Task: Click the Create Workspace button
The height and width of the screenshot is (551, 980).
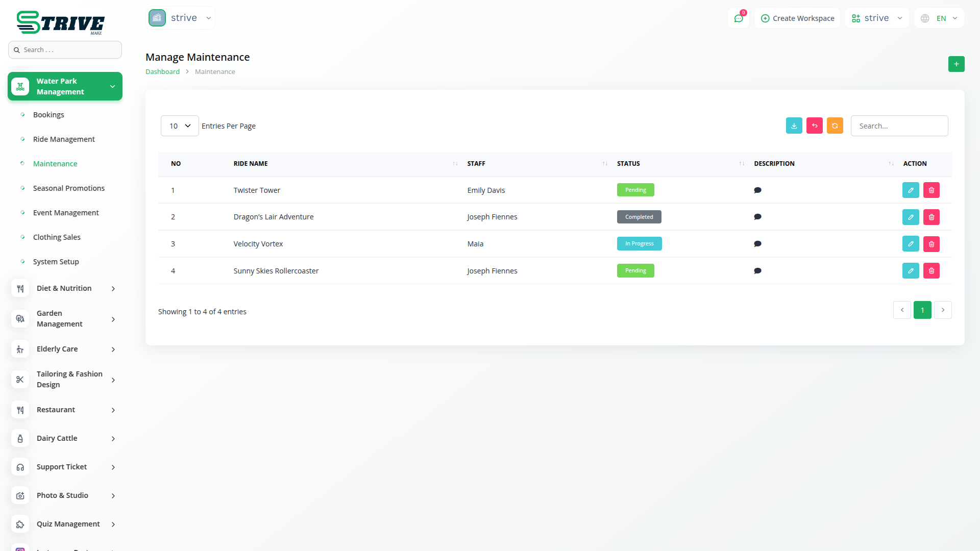Action: pos(797,18)
